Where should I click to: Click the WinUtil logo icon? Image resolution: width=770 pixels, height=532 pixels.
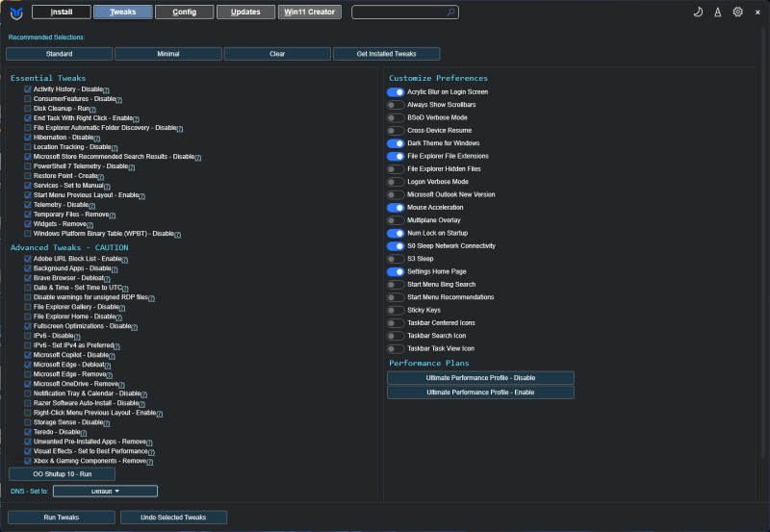[16, 13]
